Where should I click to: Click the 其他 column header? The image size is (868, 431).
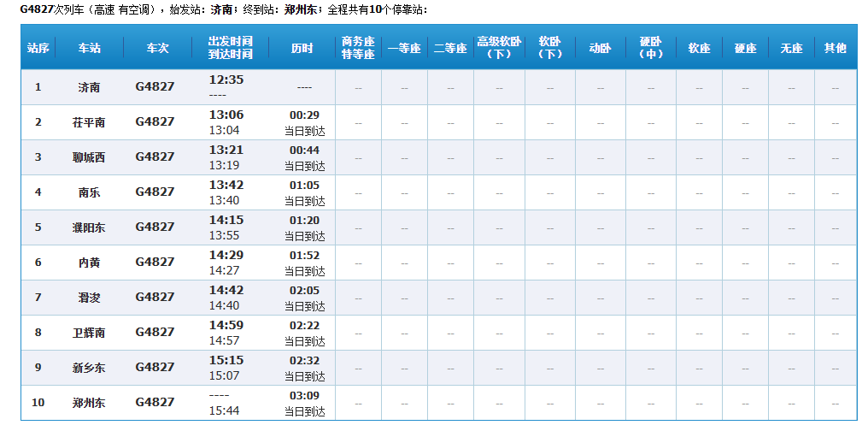(836, 48)
